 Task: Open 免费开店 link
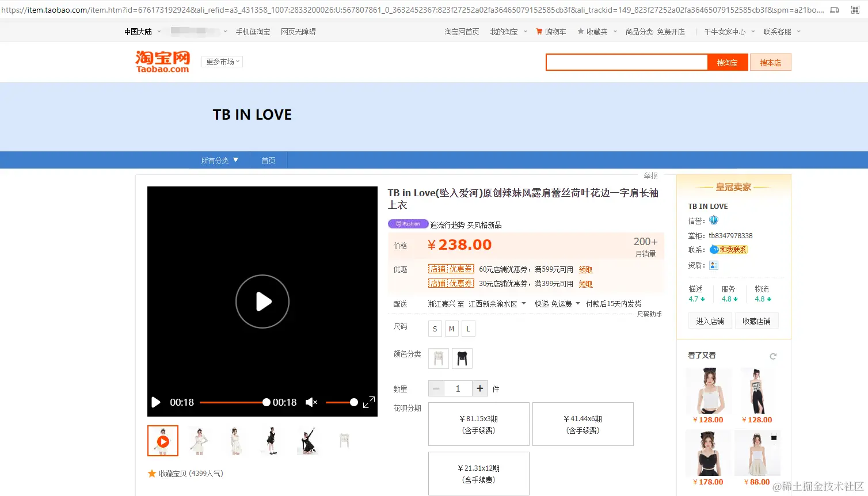pyautogui.click(x=671, y=32)
